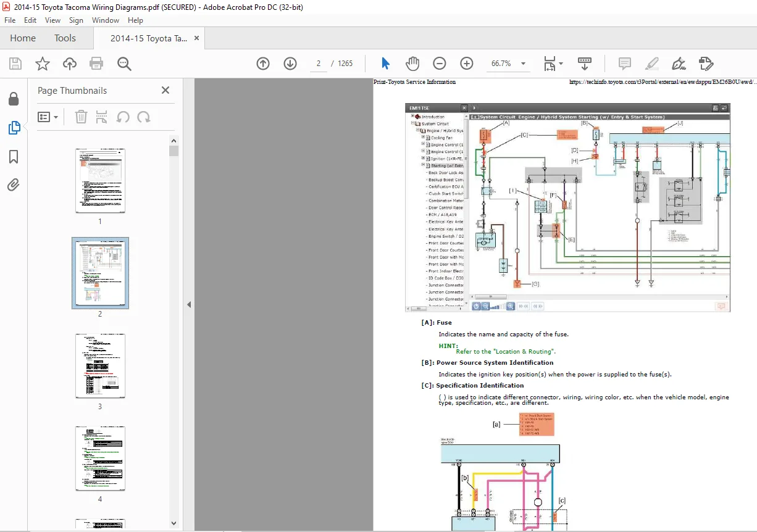Star this file as a favorite
The width and height of the screenshot is (757, 532).
[42, 64]
